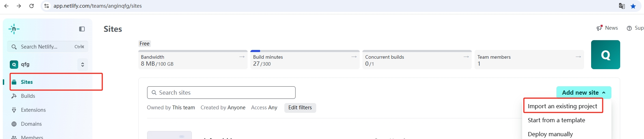Click the Support help icon

[629, 28]
